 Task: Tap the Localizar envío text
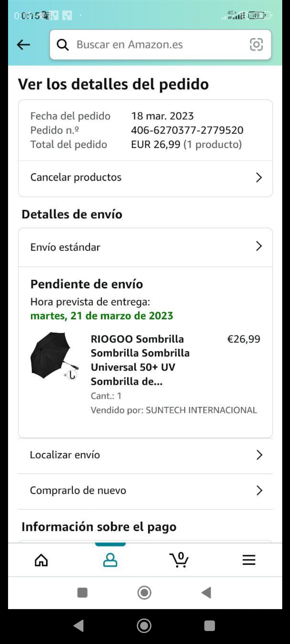(x=65, y=455)
